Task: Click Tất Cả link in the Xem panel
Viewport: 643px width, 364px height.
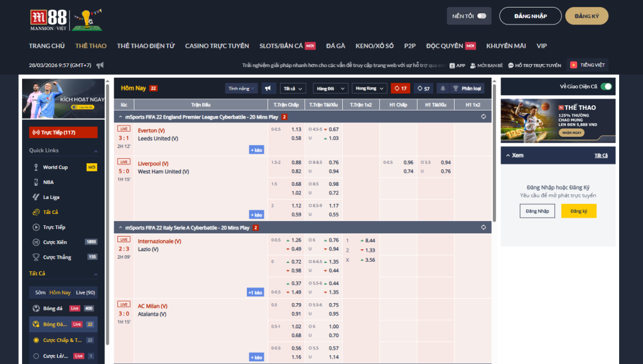Action: [601, 156]
